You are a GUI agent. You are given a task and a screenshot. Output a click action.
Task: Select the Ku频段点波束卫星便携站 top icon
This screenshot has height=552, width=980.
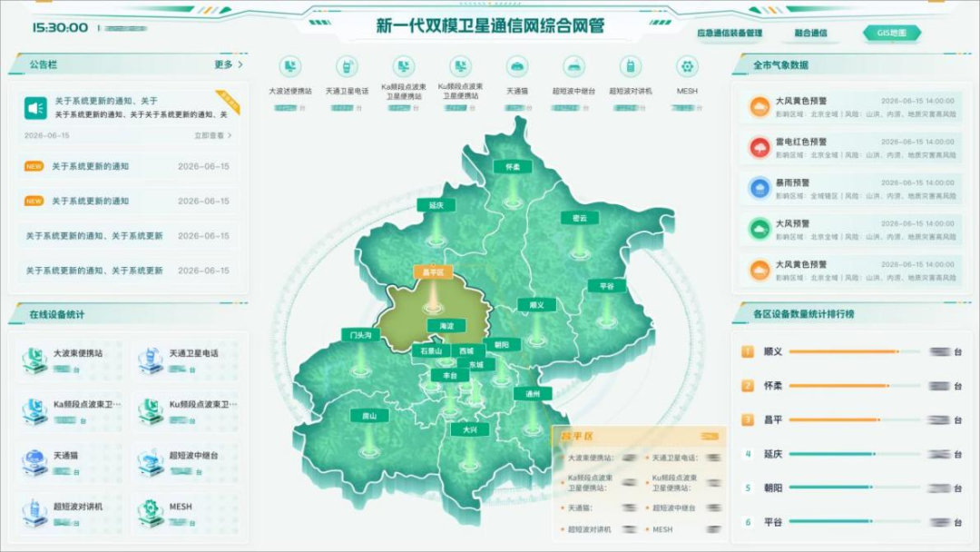point(461,66)
